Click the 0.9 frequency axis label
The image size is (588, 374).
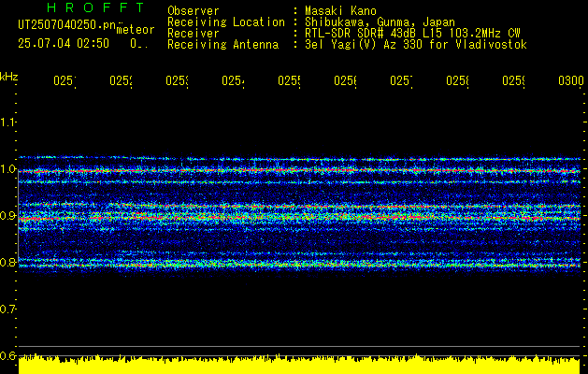pyautogui.click(x=7, y=216)
